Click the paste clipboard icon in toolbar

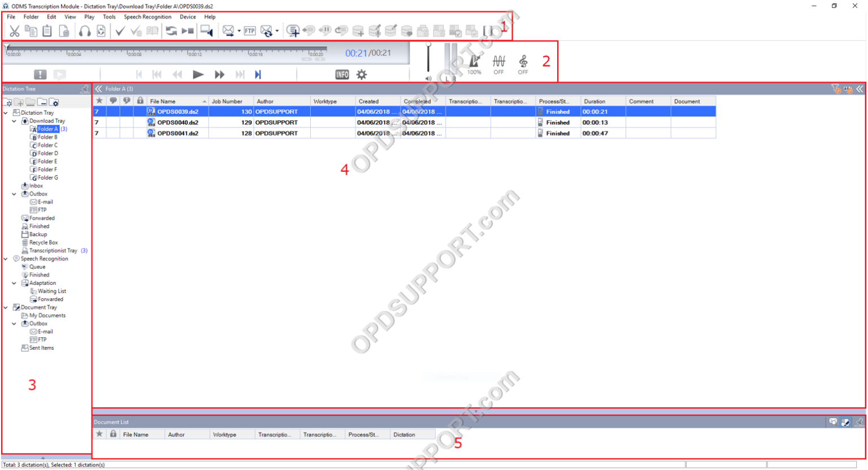pyautogui.click(x=47, y=31)
